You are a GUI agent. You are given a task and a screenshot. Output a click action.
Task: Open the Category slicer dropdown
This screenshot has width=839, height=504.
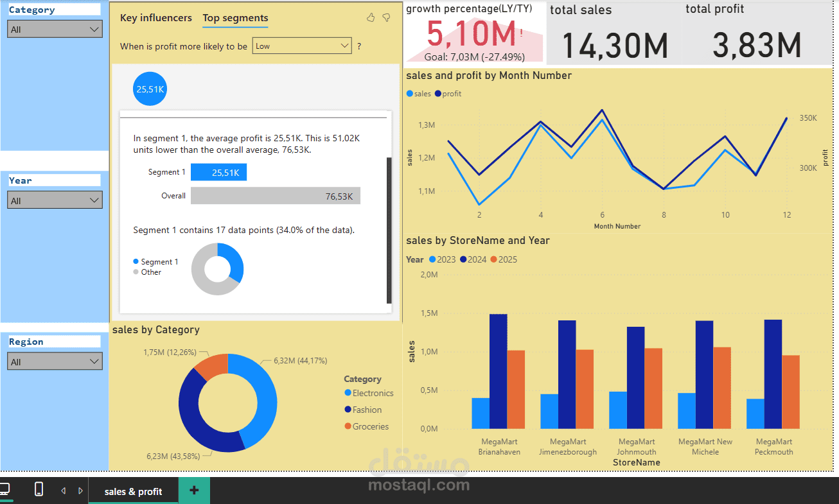(x=55, y=29)
